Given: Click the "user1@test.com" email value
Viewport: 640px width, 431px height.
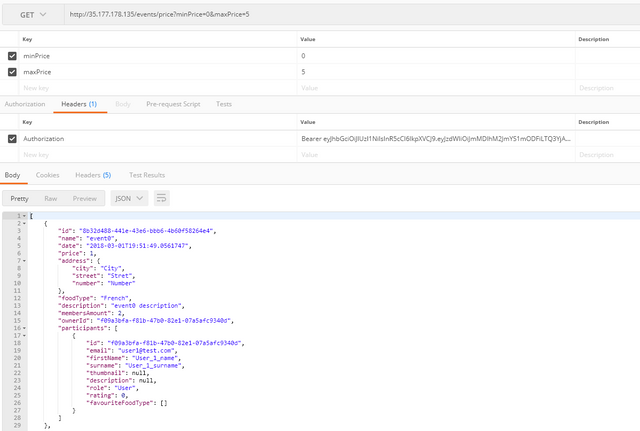Looking at the screenshot, I should [146, 351].
